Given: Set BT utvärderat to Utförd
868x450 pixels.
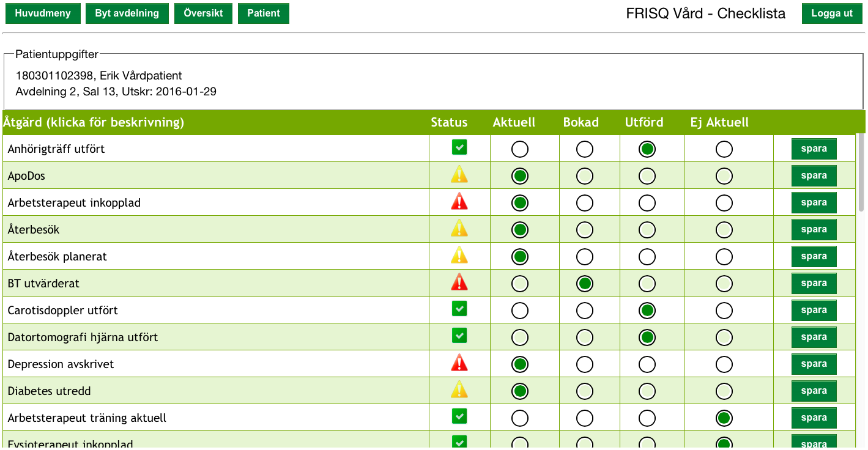Looking at the screenshot, I should pyautogui.click(x=647, y=284).
